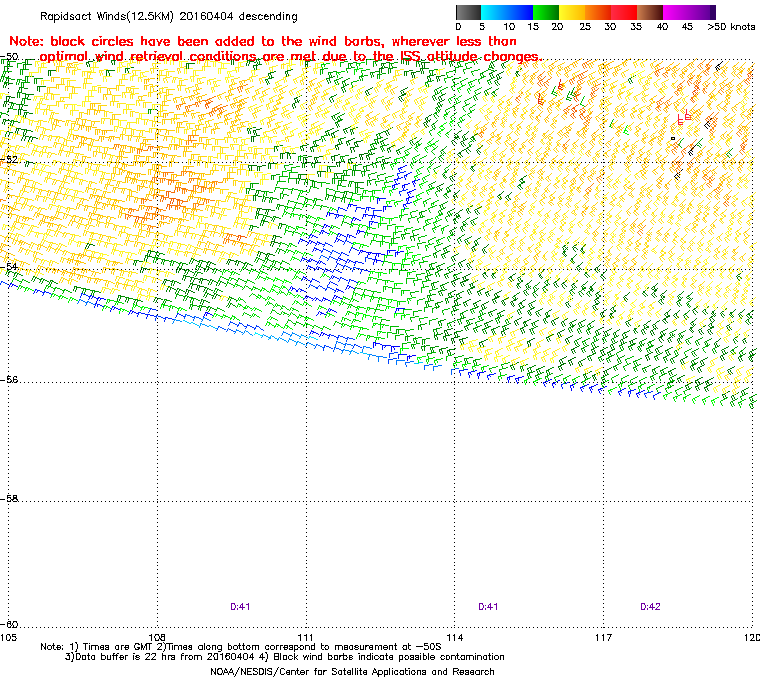The height and width of the screenshot is (688, 760).
Task: Click the '105' longitude axis label
Action: click(x=8, y=637)
